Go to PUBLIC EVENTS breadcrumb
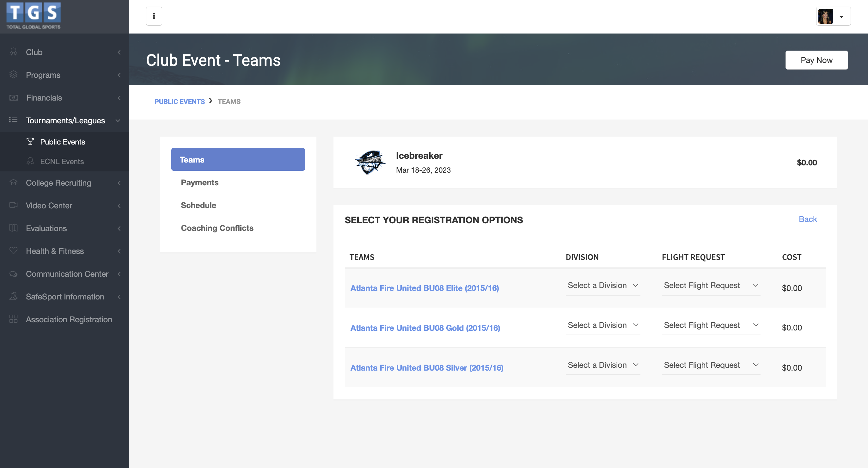 click(180, 102)
